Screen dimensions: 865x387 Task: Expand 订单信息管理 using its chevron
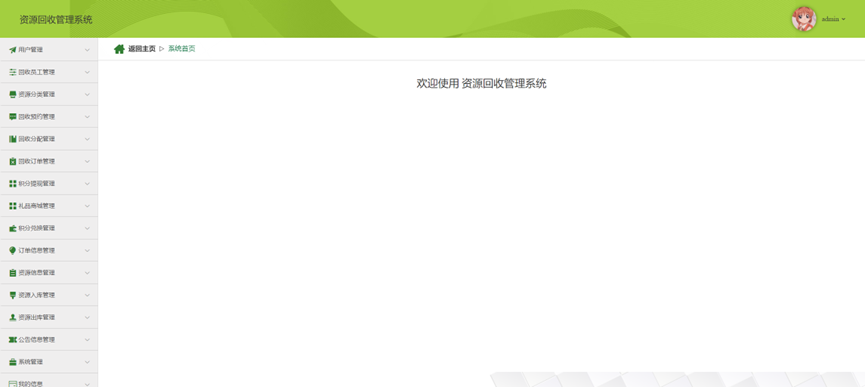tap(87, 251)
